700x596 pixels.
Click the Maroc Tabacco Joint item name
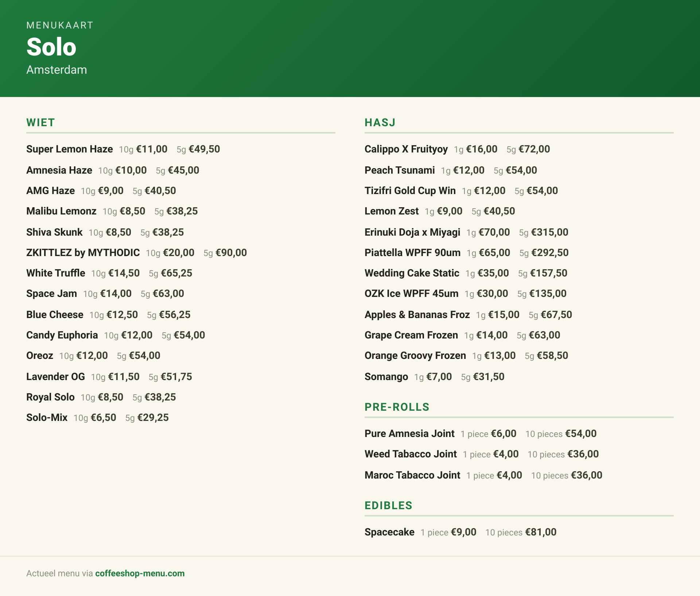[x=412, y=475]
